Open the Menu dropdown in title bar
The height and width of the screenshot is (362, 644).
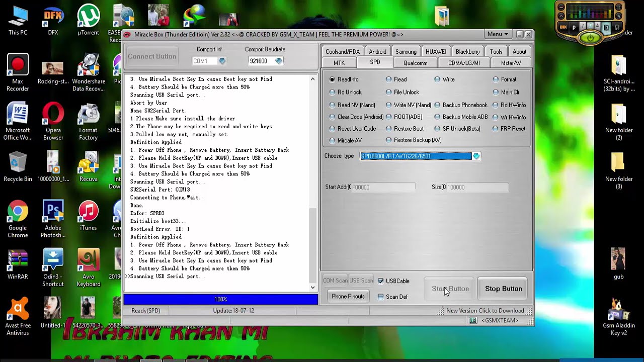[x=498, y=34]
